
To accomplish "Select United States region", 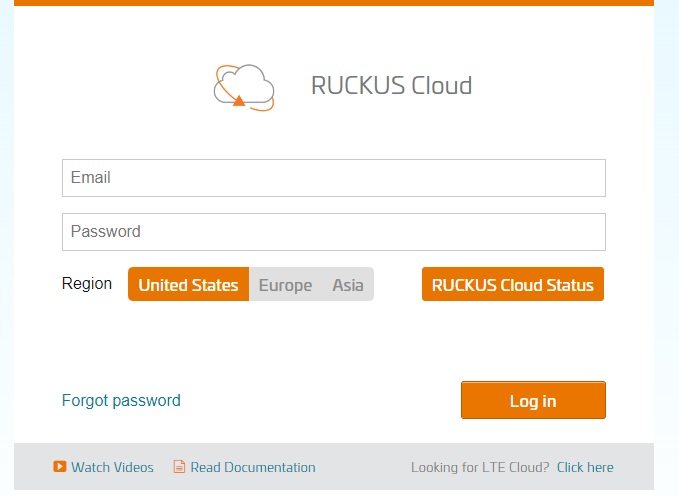I will click(188, 284).
